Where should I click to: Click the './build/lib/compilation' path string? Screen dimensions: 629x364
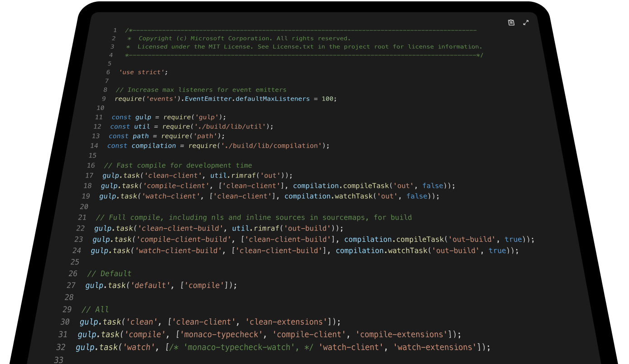click(271, 146)
